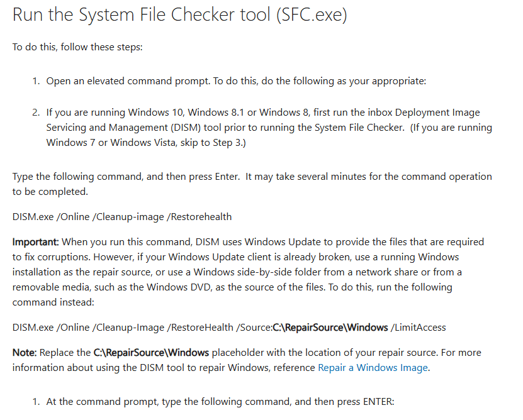Click the 'command instead:' line
The image size is (523, 420).
[53, 302]
